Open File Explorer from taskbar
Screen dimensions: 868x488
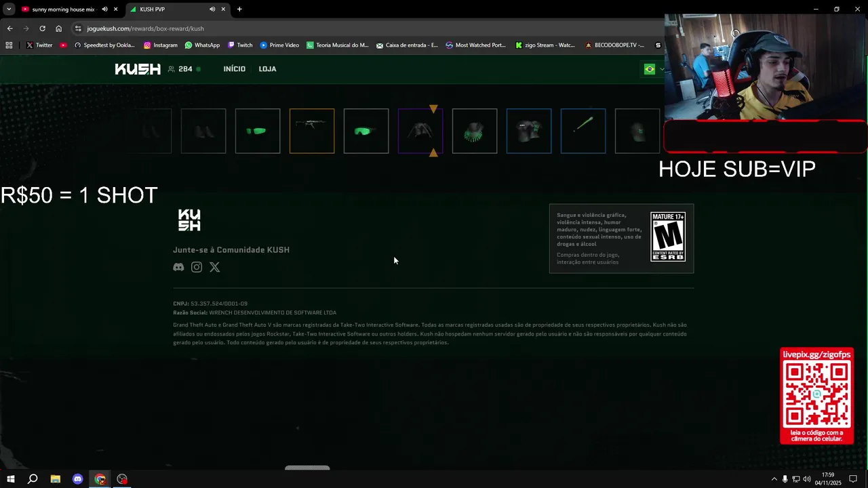click(x=55, y=479)
